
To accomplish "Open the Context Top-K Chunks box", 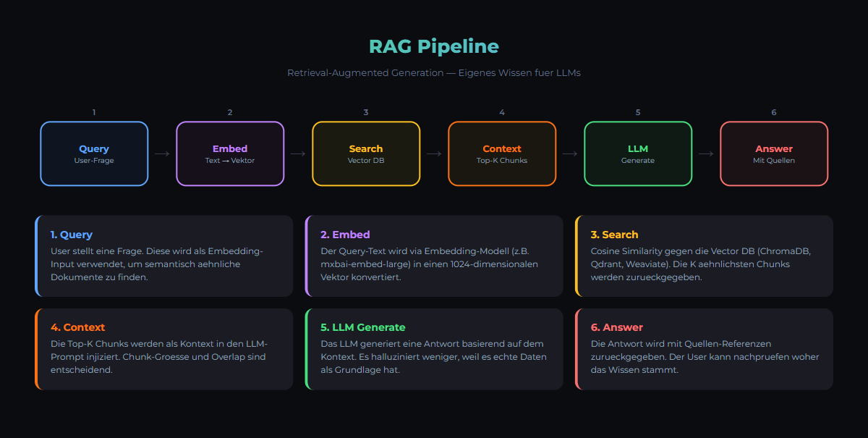I will pyautogui.click(x=502, y=153).
